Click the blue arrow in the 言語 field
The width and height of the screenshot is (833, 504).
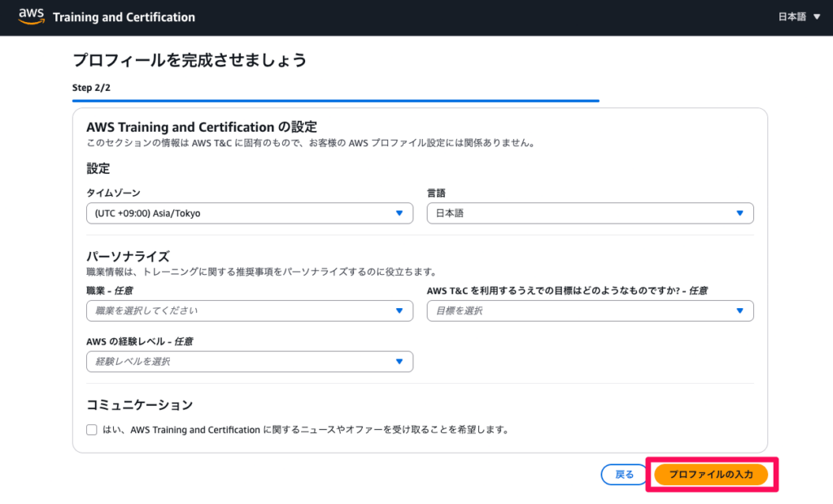tap(739, 213)
